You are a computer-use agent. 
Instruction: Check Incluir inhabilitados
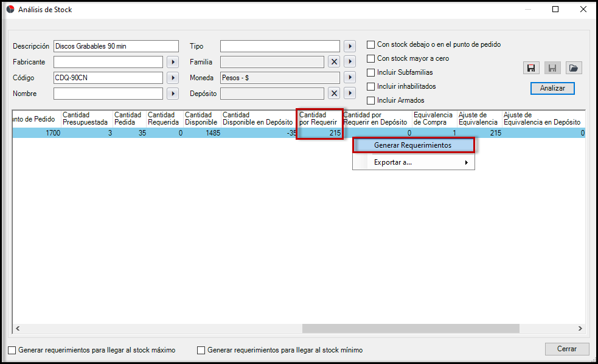click(370, 86)
